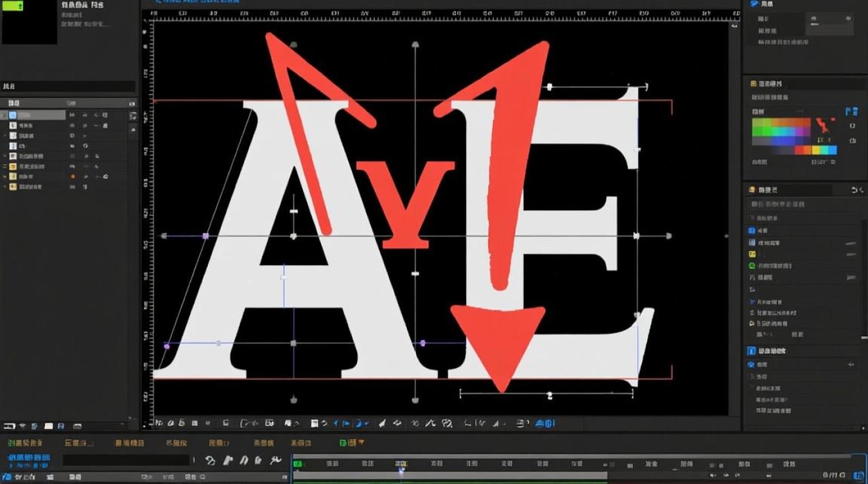868x484 pixels.
Task: Click the green label above the top-left thumbnail
Action: click(x=14, y=5)
